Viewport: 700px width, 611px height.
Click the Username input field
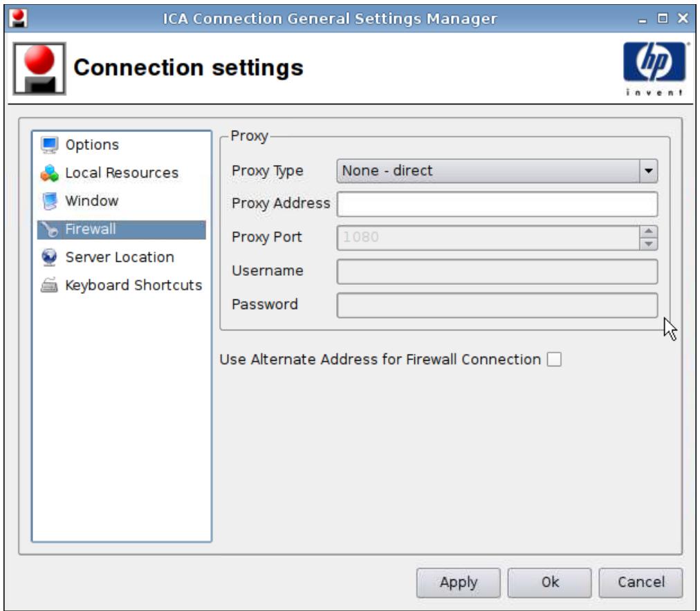click(497, 272)
